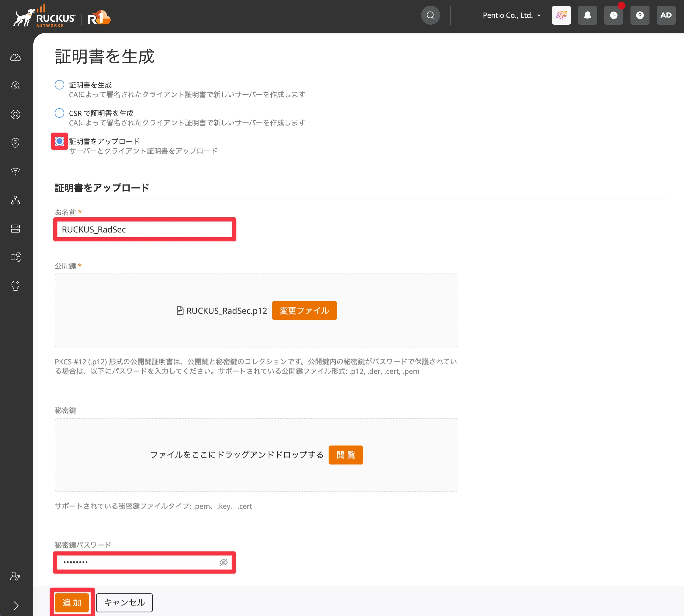Click the お名前 input field with RUCKUS_RadSec
The image size is (684, 616).
coord(145,230)
